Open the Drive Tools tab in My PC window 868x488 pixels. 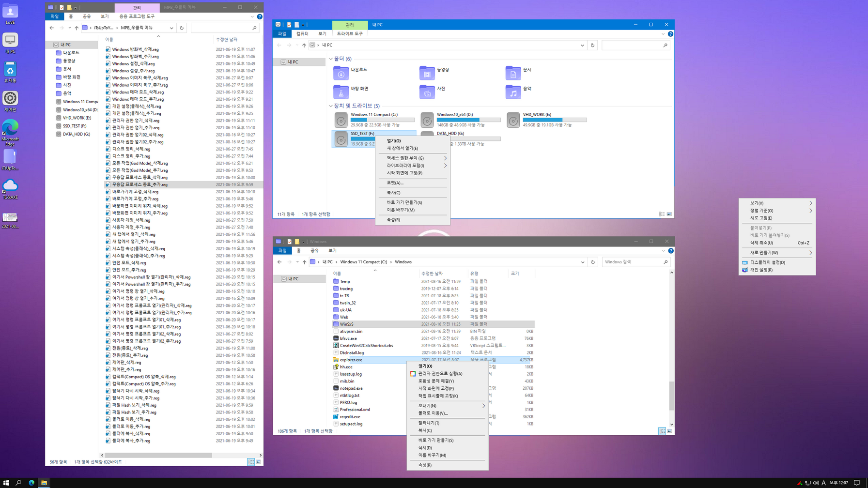(350, 34)
